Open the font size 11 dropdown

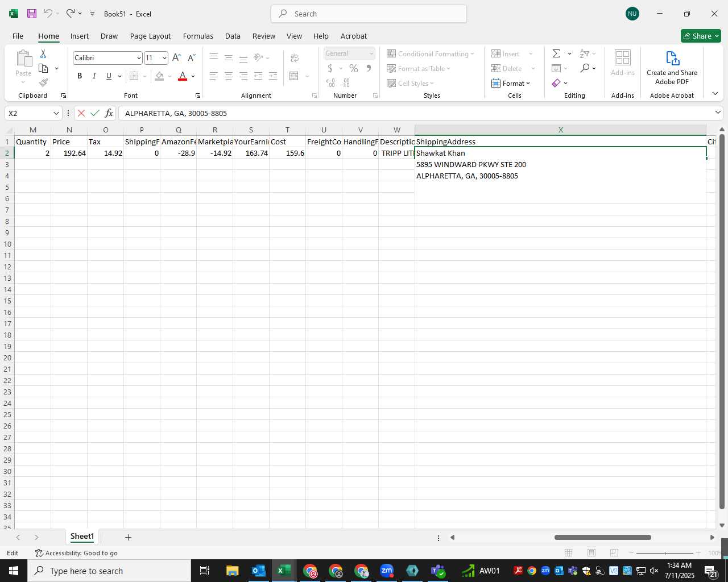pyautogui.click(x=164, y=58)
